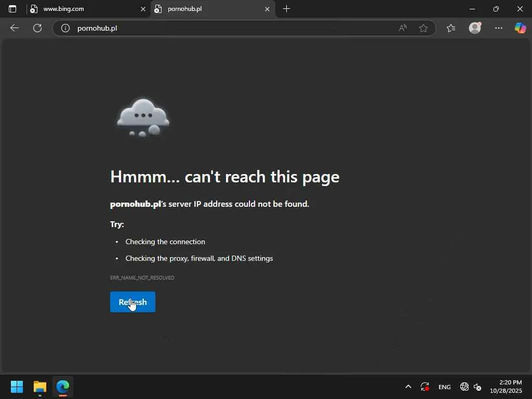Image resolution: width=532 pixels, height=399 pixels.
Task: Switch input language ENG indicator
Action: 445,387
